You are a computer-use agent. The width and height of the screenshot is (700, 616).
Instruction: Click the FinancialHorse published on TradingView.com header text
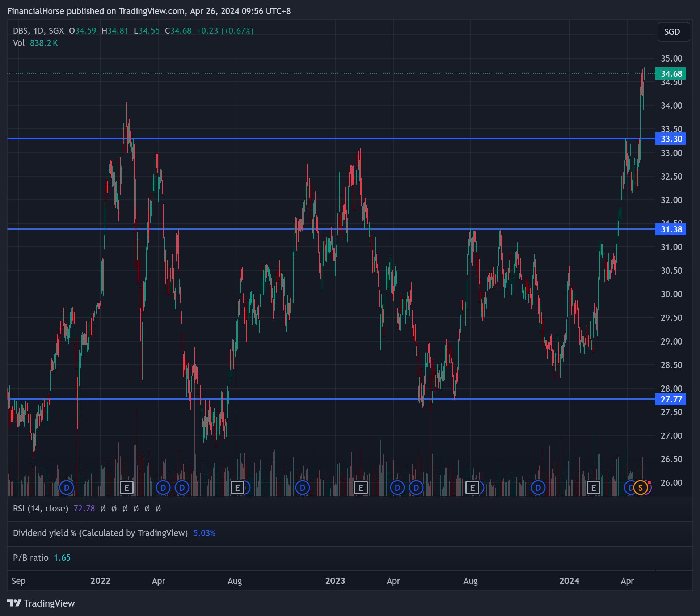pyautogui.click(x=149, y=11)
